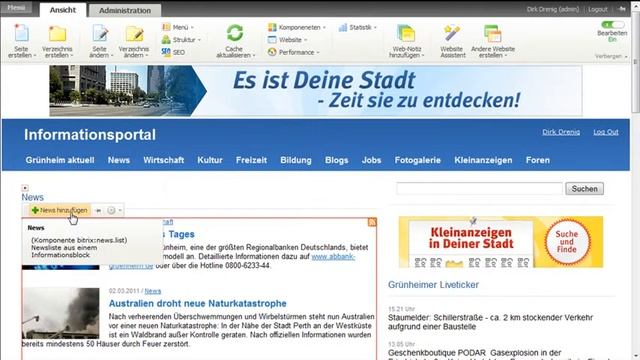Image resolution: width=640 pixels, height=360 pixels.
Task: Click the News category link dated 02.03.2011
Action: point(153,291)
